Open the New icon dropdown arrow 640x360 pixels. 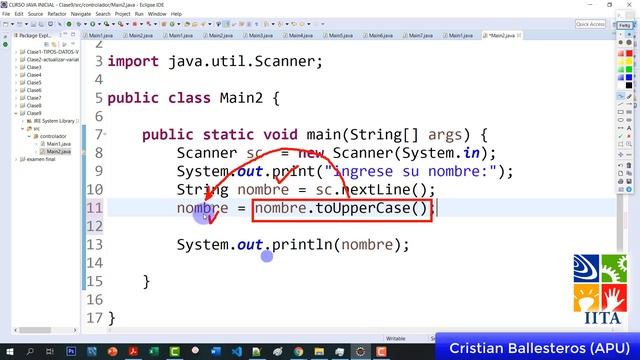tap(12, 24)
